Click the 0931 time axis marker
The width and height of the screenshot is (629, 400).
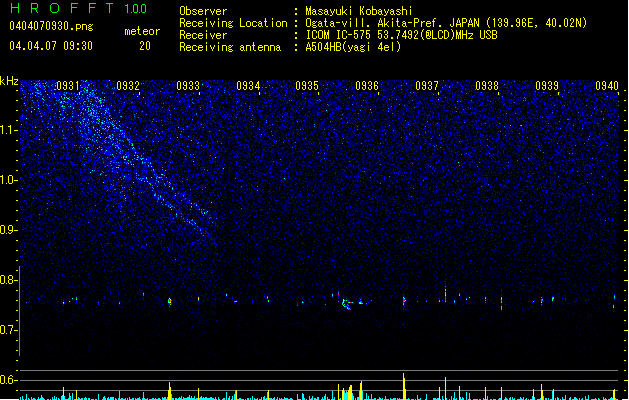point(68,86)
